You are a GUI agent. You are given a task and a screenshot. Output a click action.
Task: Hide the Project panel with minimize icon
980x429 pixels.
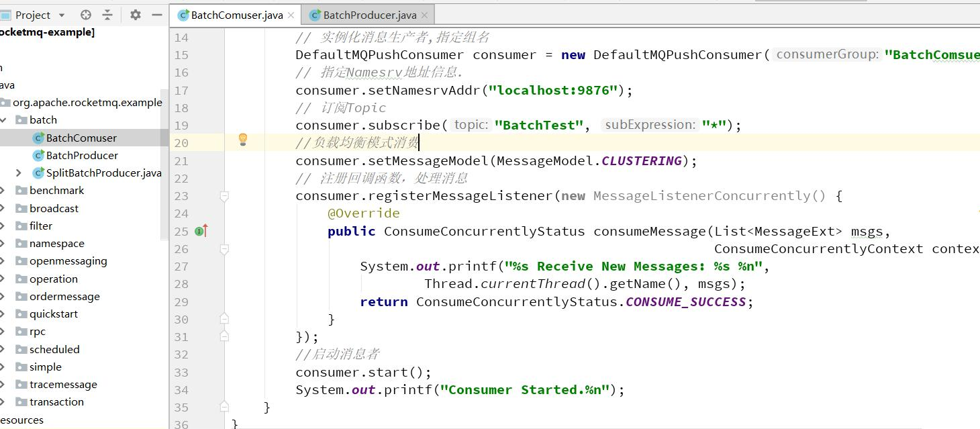(x=157, y=15)
